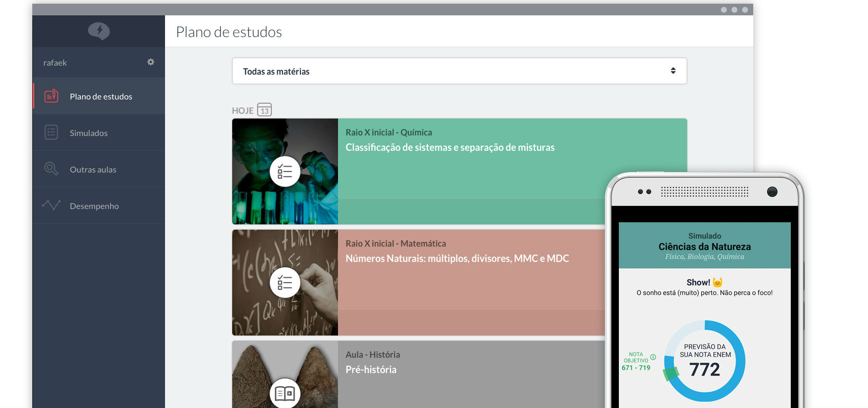Image resolution: width=868 pixels, height=408 pixels.
Task: Click checklist icon on Matemática card
Action: point(285,283)
